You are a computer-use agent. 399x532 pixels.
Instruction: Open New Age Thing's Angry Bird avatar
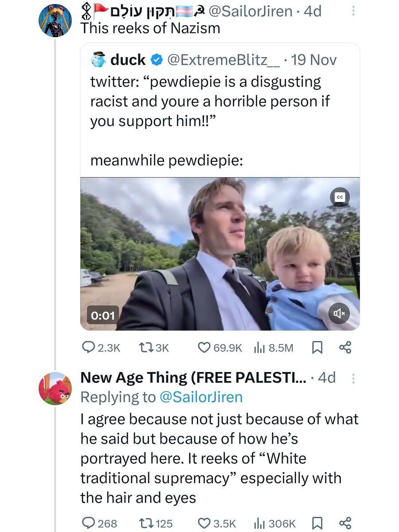[x=55, y=388]
